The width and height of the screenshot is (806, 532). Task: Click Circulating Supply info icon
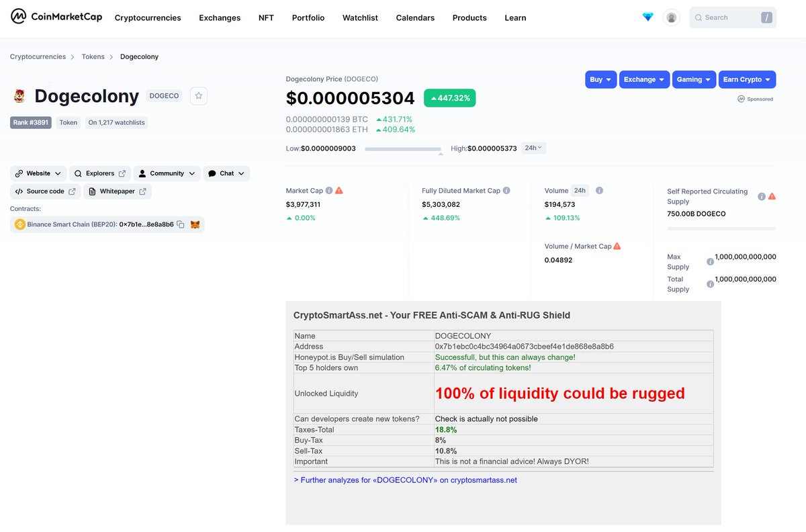pyautogui.click(x=762, y=197)
